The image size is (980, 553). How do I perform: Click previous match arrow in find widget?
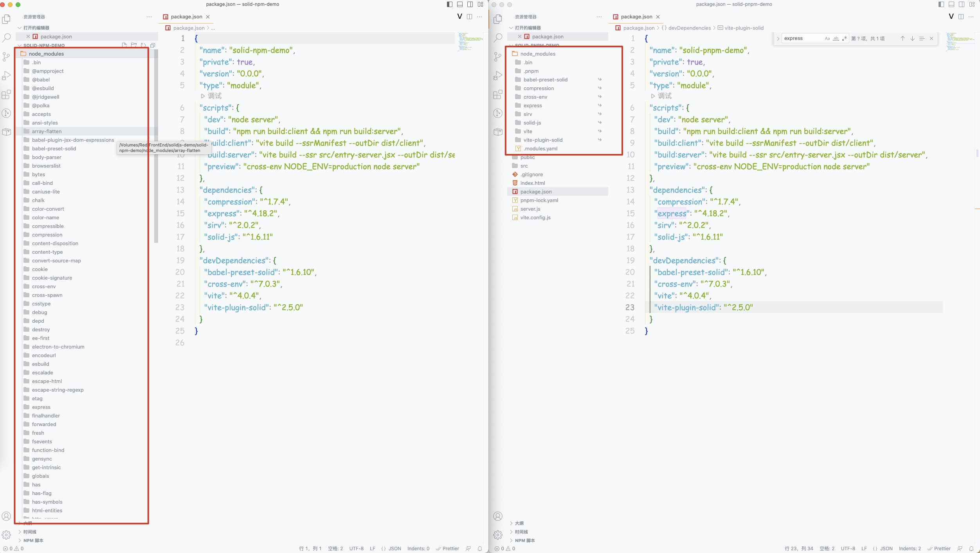(x=903, y=38)
